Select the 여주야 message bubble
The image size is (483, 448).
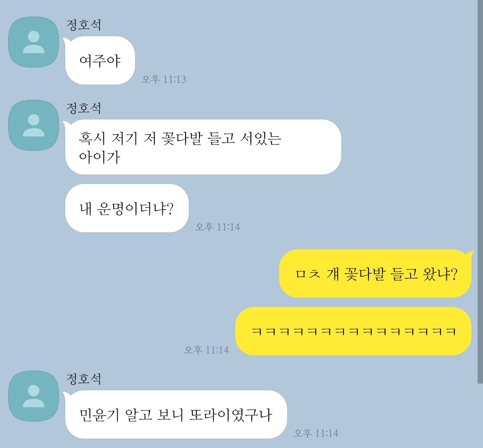click(x=100, y=60)
